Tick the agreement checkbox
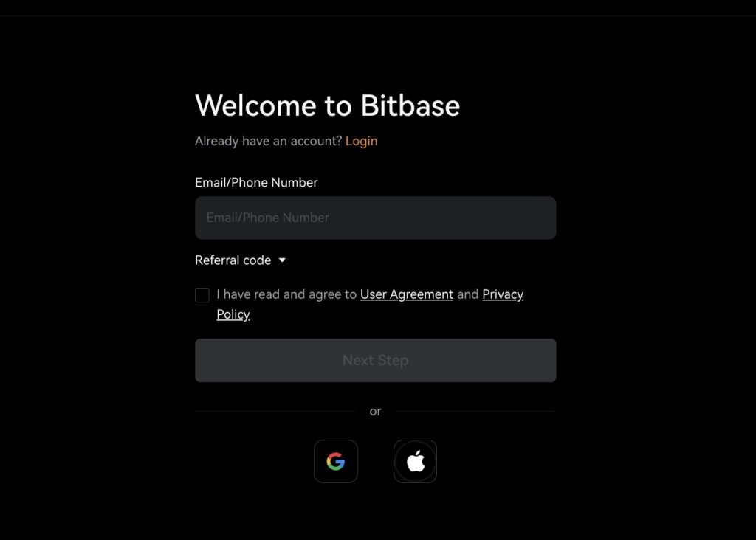Viewport: 756px width, 540px height. pos(202,295)
